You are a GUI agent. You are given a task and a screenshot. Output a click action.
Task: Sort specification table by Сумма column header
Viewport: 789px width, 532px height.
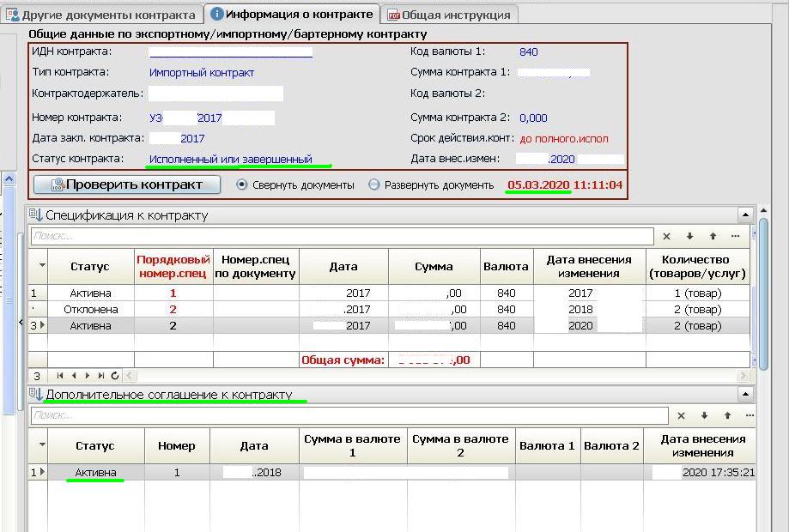pyautogui.click(x=434, y=267)
